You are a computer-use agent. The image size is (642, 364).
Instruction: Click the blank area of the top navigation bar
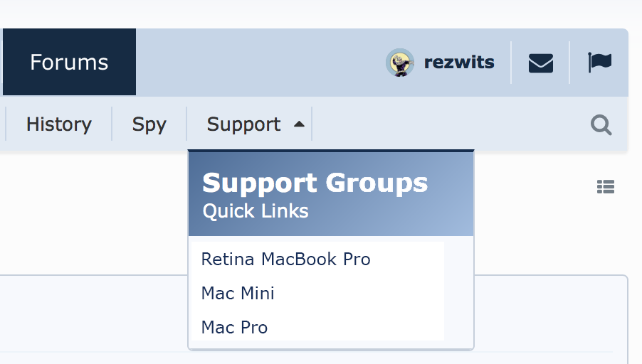(x=256, y=63)
